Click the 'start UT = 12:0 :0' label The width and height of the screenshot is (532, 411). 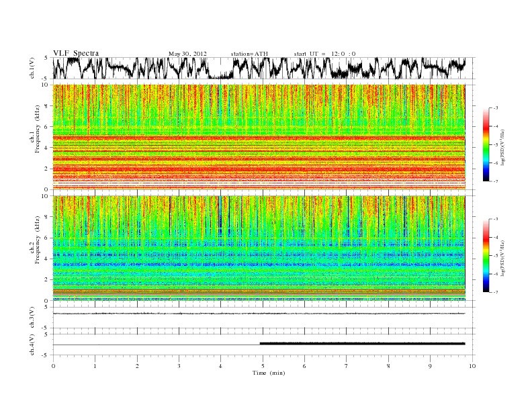[324, 54]
